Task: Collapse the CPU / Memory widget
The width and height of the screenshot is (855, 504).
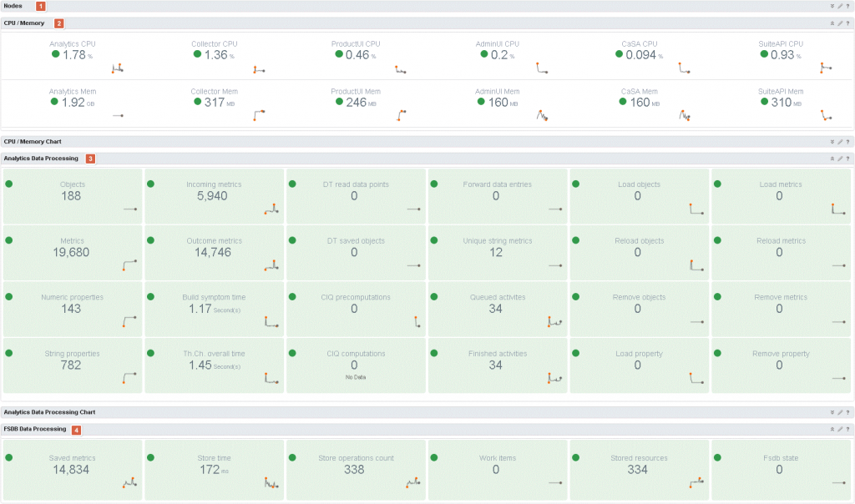Action: [x=832, y=23]
